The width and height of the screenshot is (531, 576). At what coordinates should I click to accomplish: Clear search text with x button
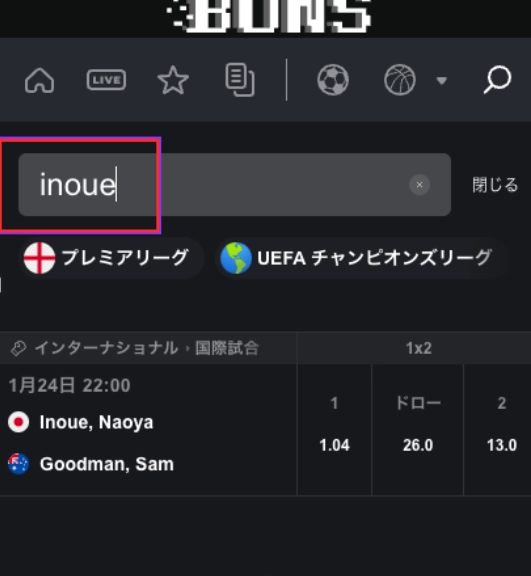pos(419,185)
